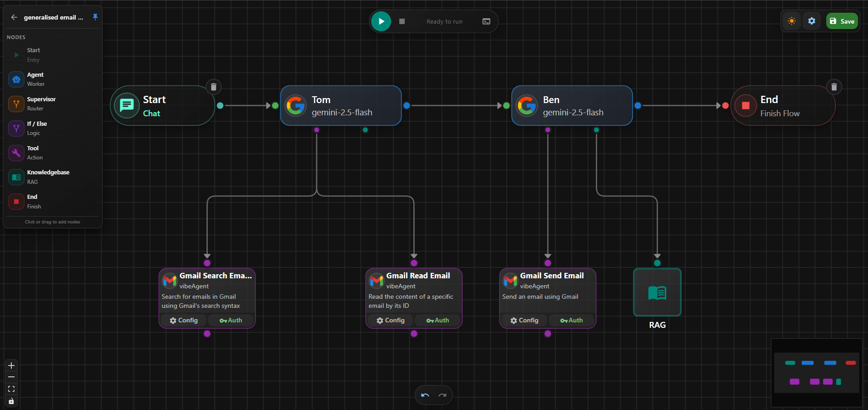The width and height of the screenshot is (868, 410).
Task: Stop the workflow using the stop square
Action: coord(402,21)
